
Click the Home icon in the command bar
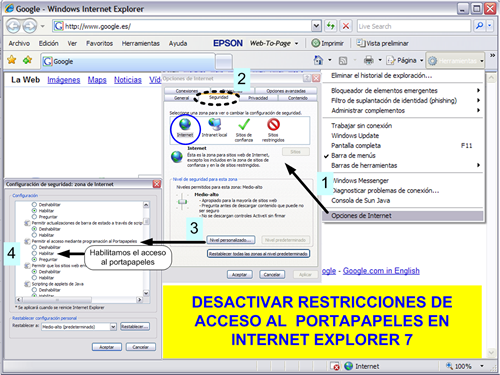(x=318, y=60)
